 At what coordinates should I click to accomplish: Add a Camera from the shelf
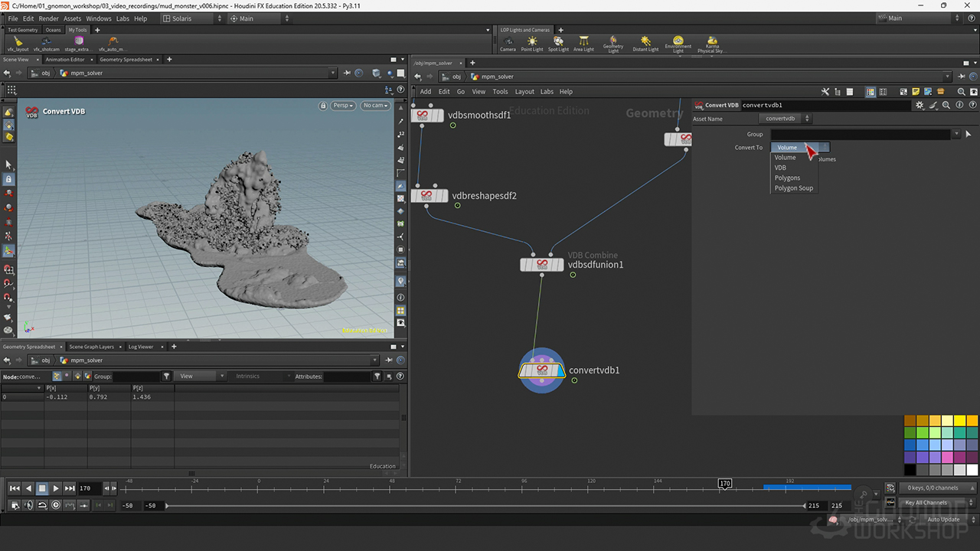coord(508,43)
